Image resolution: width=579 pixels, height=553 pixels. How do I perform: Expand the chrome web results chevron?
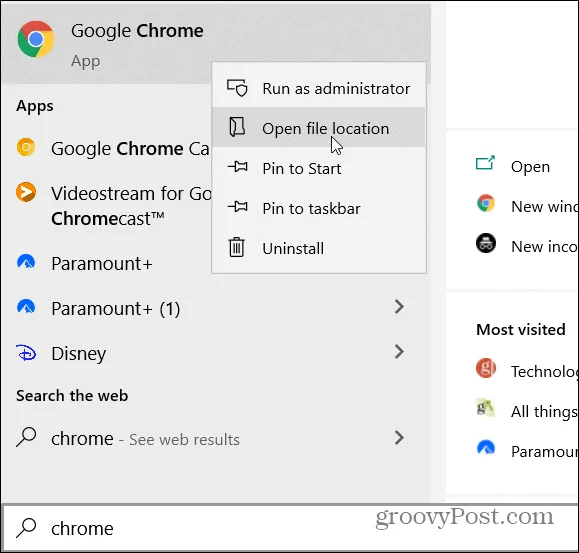tap(399, 438)
